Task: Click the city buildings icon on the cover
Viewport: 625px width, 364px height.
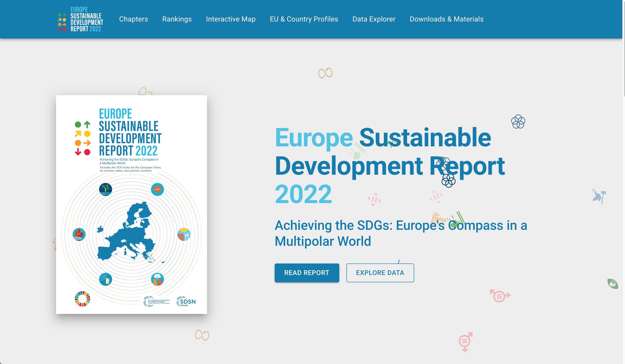Action: click(x=79, y=234)
